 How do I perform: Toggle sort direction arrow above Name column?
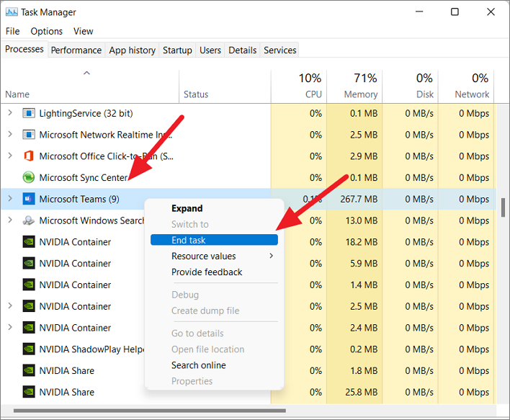[86, 73]
